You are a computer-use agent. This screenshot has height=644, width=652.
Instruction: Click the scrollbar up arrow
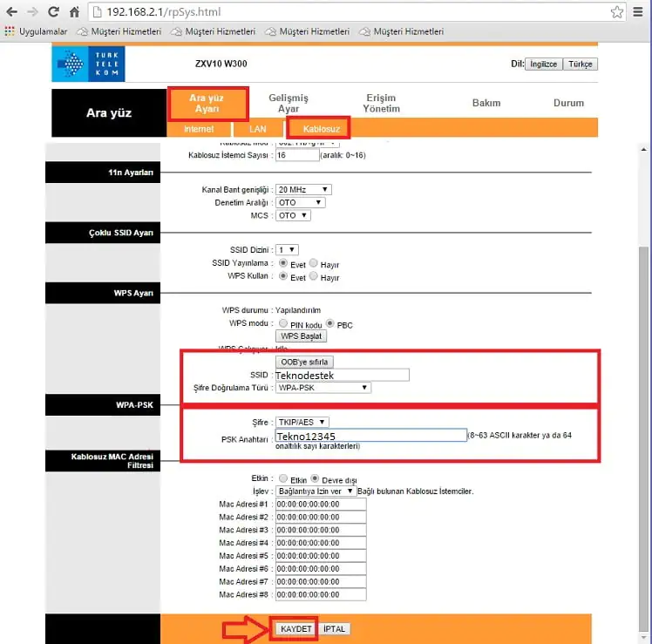pyautogui.click(x=643, y=149)
